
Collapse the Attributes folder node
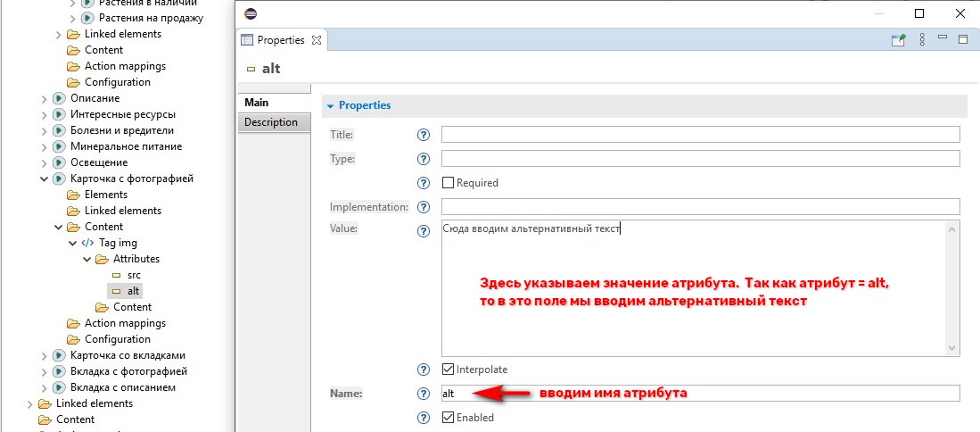tap(86, 259)
